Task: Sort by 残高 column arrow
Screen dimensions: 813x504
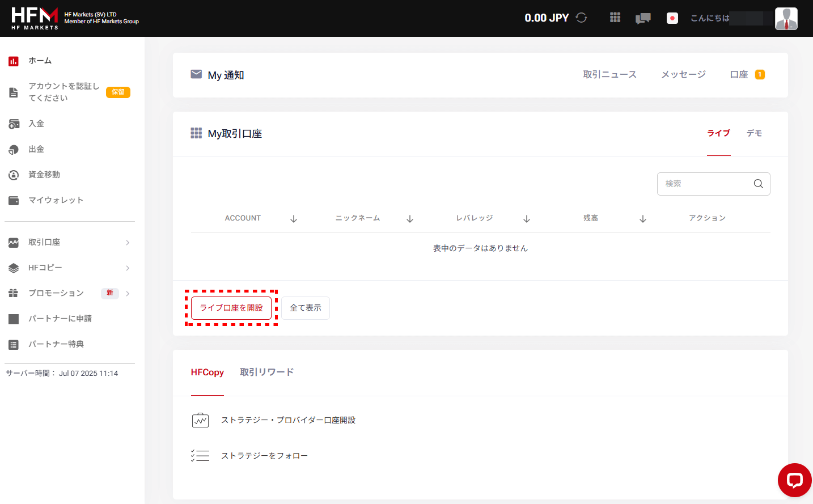Action: pyautogui.click(x=643, y=219)
